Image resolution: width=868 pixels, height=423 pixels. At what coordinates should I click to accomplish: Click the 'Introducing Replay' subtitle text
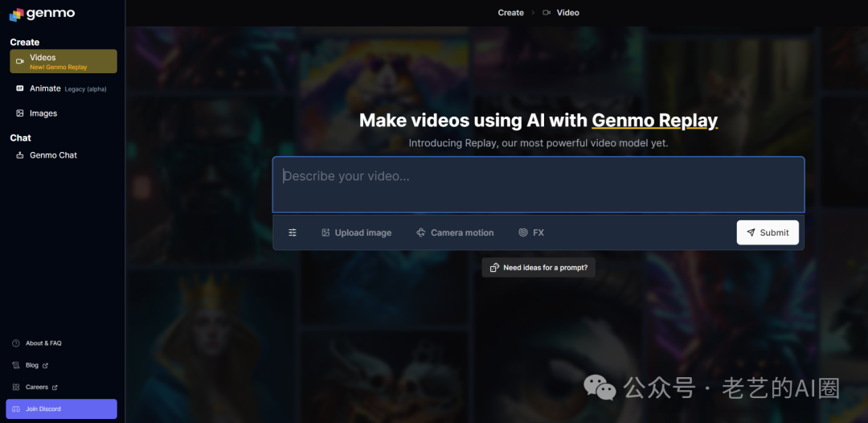click(x=538, y=143)
